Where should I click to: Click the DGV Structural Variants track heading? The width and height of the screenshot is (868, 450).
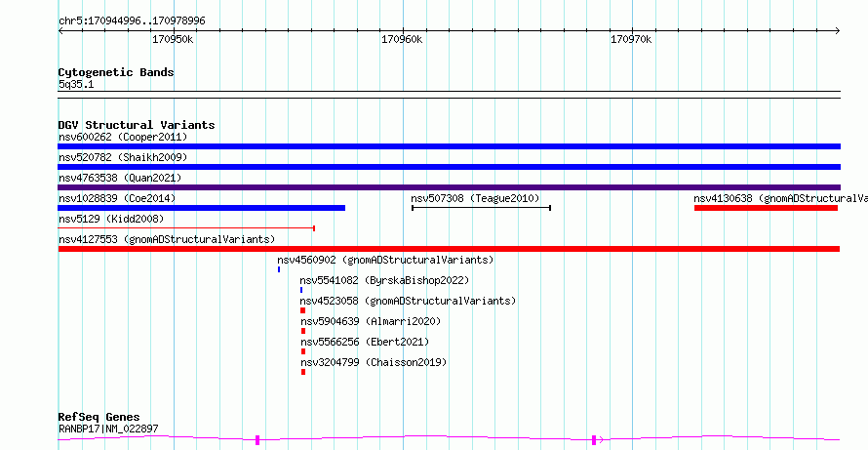coord(137,125)
